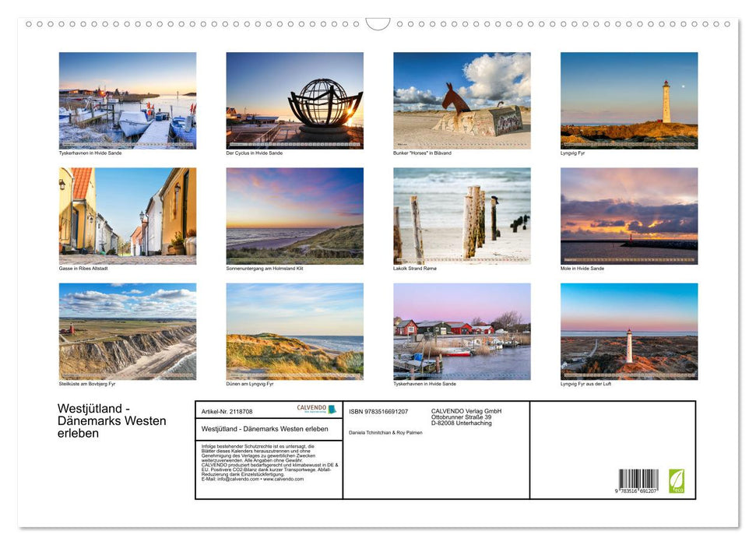Viewport: 756px width, 545px height.
Task: Select the Lyngvig Fyr lighthouse photo
Action: point(628,100)
